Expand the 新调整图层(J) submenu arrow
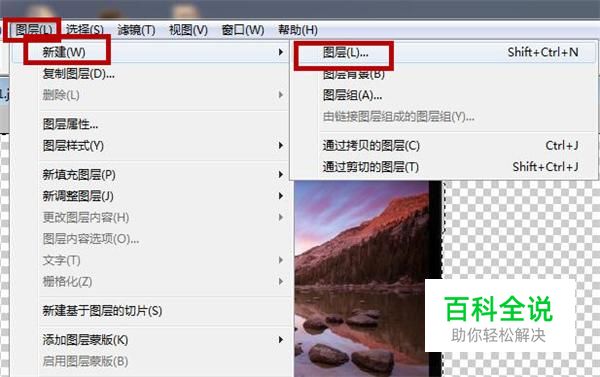 (x=281, y=196)
